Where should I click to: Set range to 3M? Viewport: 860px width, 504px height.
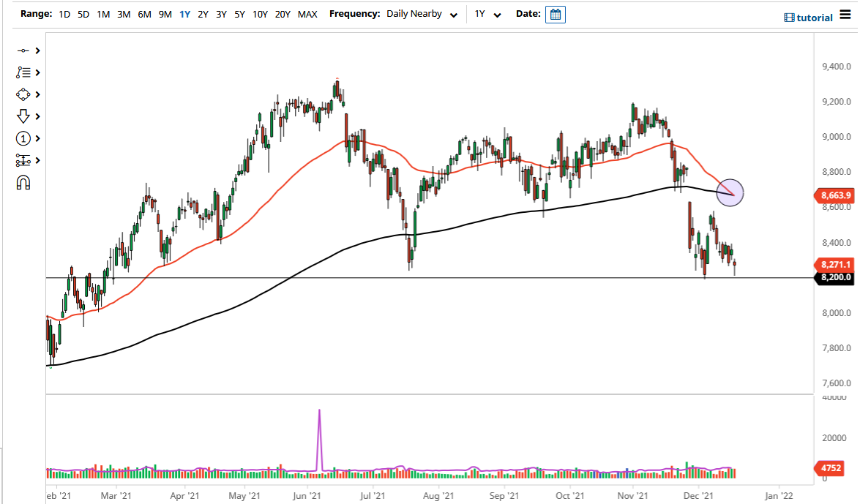pyautogui.click(x=124, y=14)
